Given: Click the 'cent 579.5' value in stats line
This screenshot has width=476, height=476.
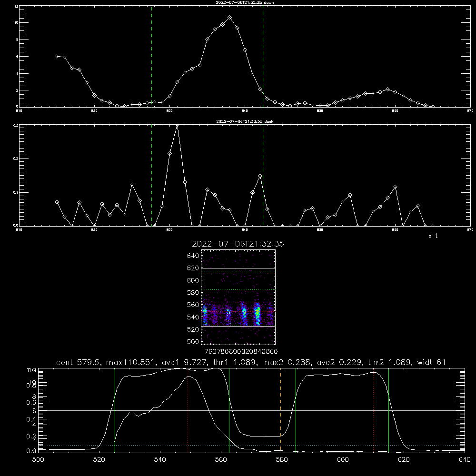Looking at the screenshot, I should [79, 362].
